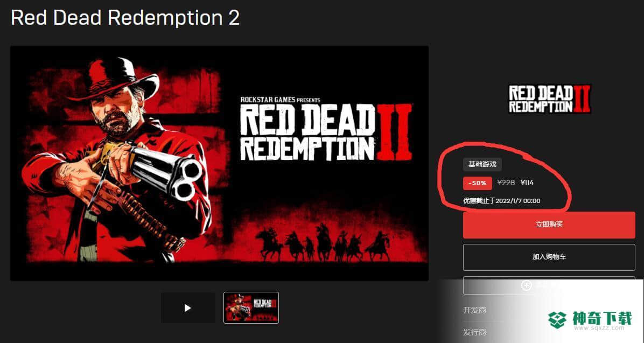Open the large cowboy hero image
The width and height of the screenshot is (644, 343).
click(219, 163)
